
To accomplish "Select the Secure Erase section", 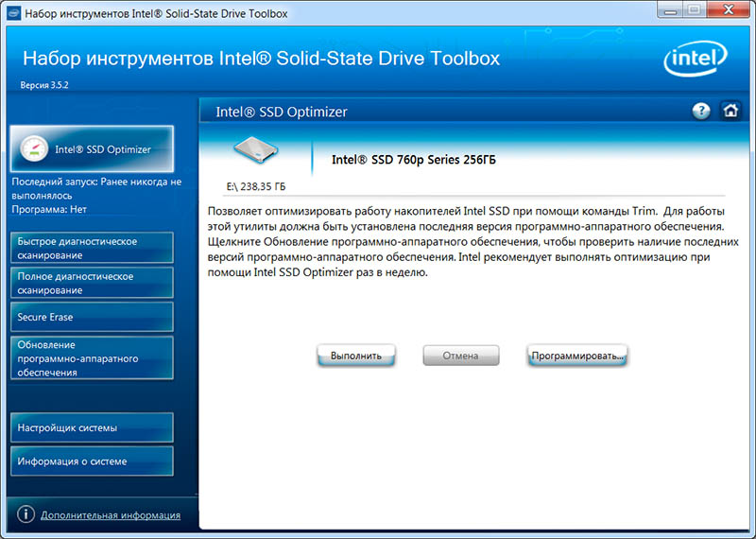I will pos(92,317).
